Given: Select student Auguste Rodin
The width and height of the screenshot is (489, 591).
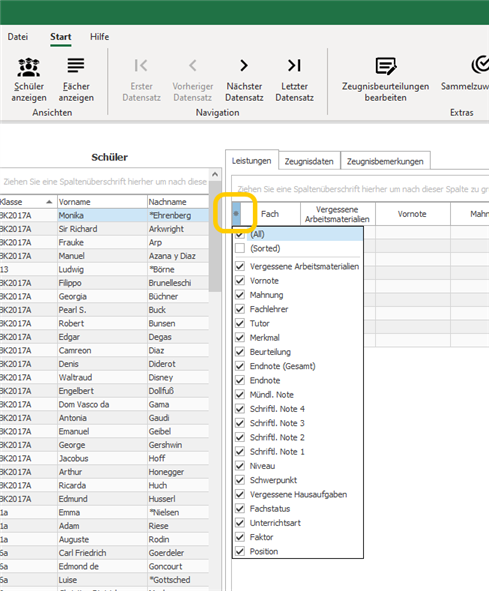Looking at the screenshot, I should click(x=104, y=539).
